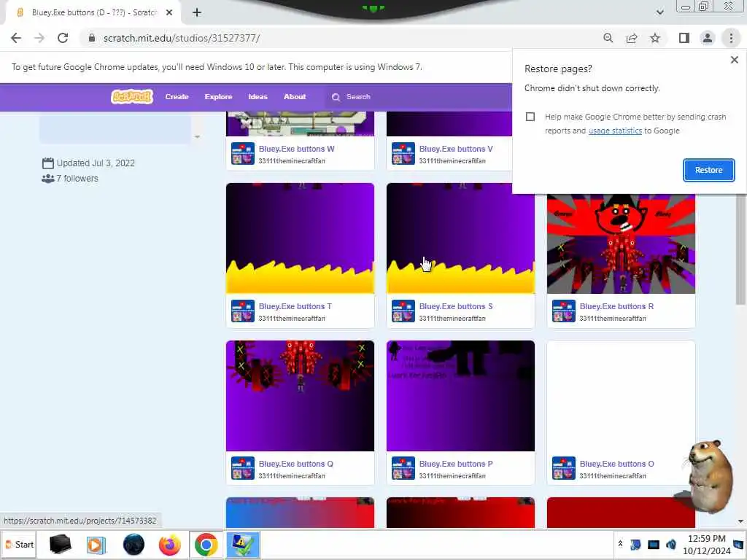
Task: Reload the Scratch studio page
Action: pyautogui.click(x=63, y=38)
